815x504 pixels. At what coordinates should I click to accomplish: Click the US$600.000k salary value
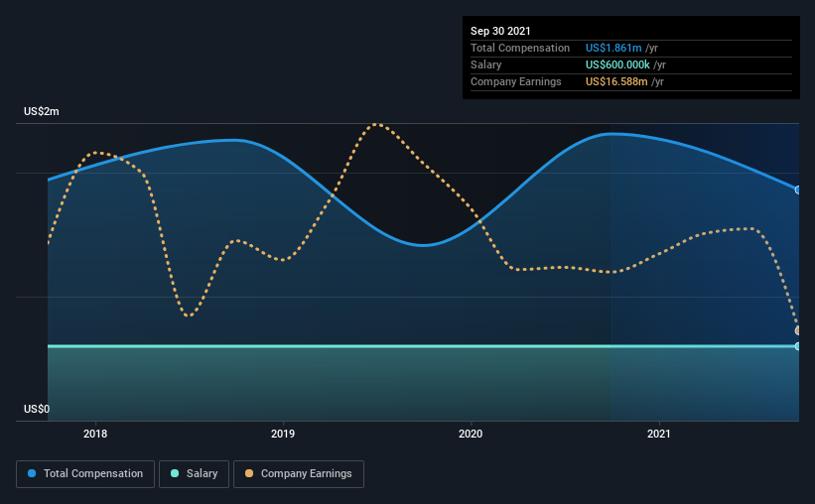tap(617, 64)
